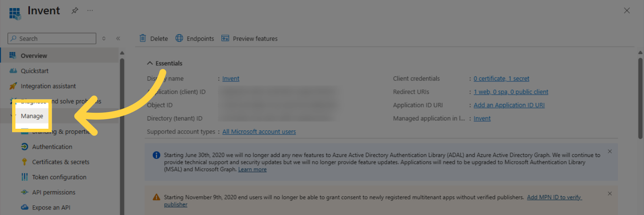This screenshot has height=215, width=644.
Task: Close the Invent blade
Action: pyautogui.click(x=627, y=10)
